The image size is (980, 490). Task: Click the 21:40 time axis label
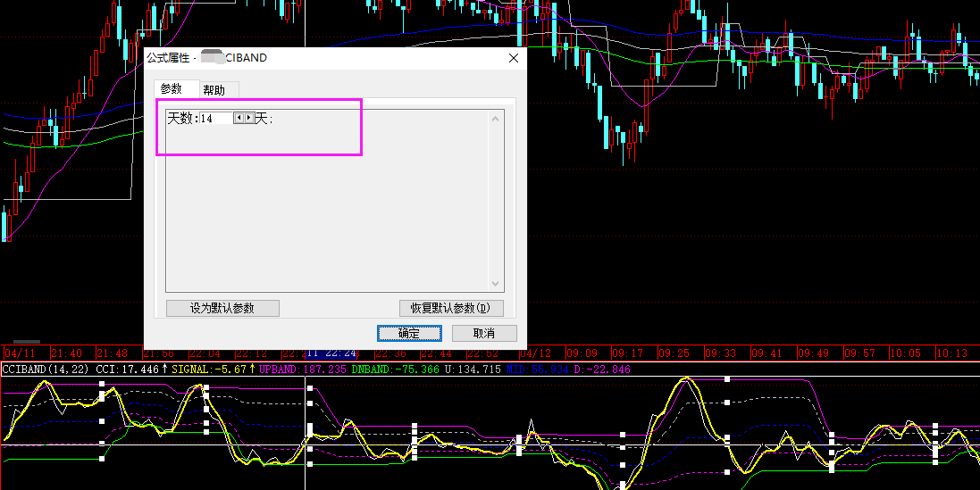(x=67, y=354)
